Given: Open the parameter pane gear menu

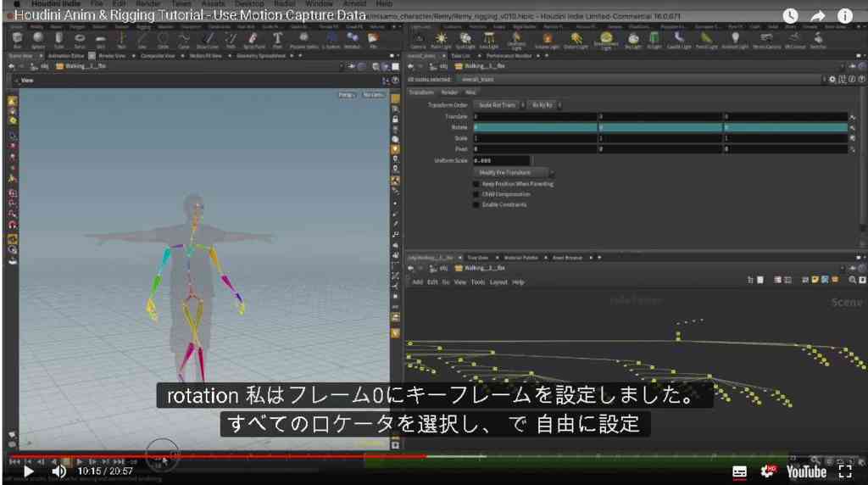Looking at the screenshot, I should (832, 79).
